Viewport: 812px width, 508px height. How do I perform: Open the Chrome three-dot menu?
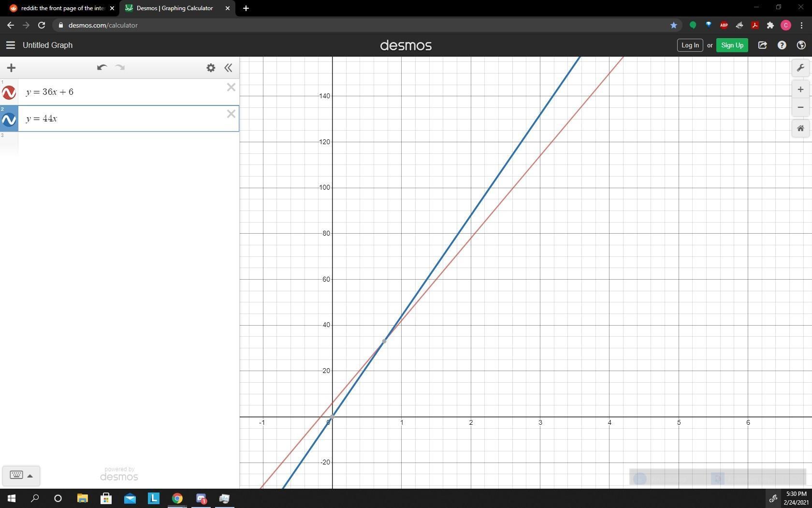point(801,25)
